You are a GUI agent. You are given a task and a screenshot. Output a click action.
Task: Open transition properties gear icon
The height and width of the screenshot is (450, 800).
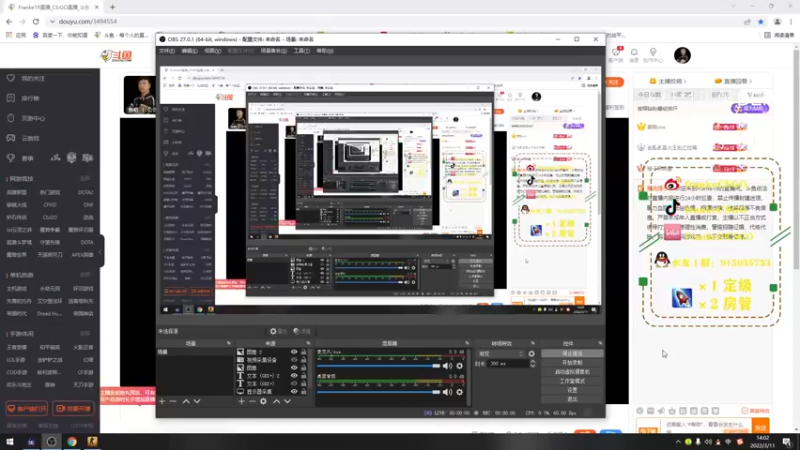coord(532,354)
